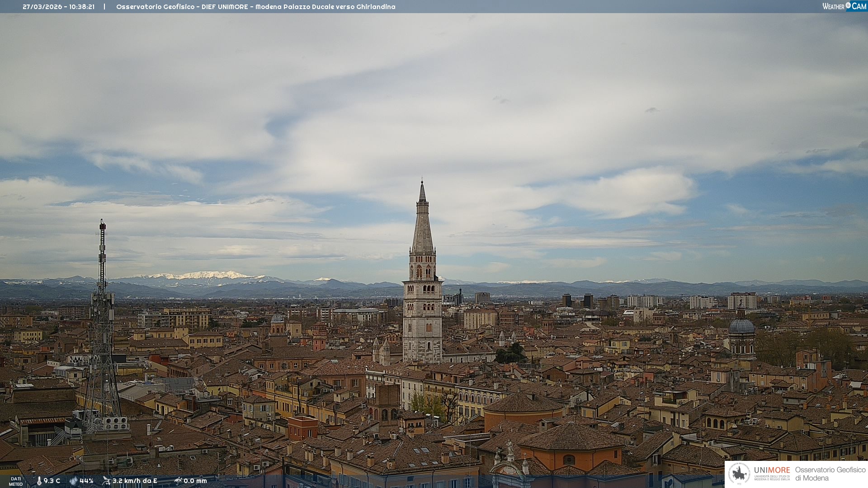Click the UNIMORE wordmark text
Viewport: 868px width, 488px height.
[x=772, y=470]
